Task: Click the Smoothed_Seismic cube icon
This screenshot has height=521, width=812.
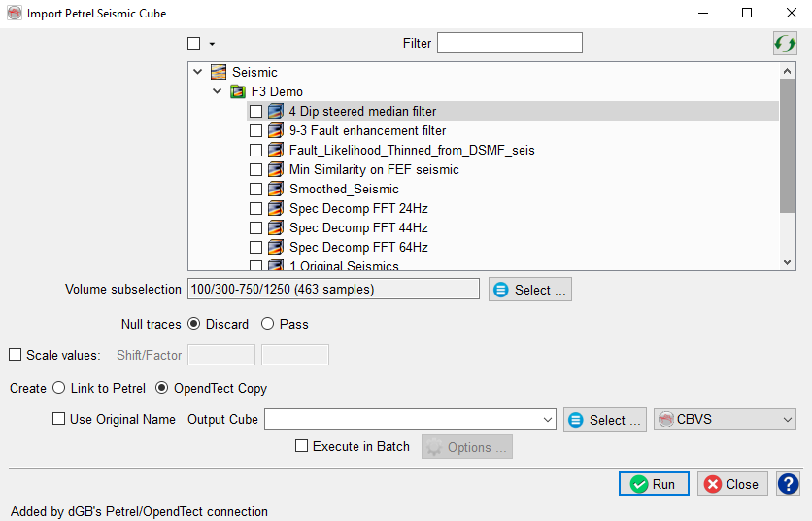Action: [x=276, y=189]
